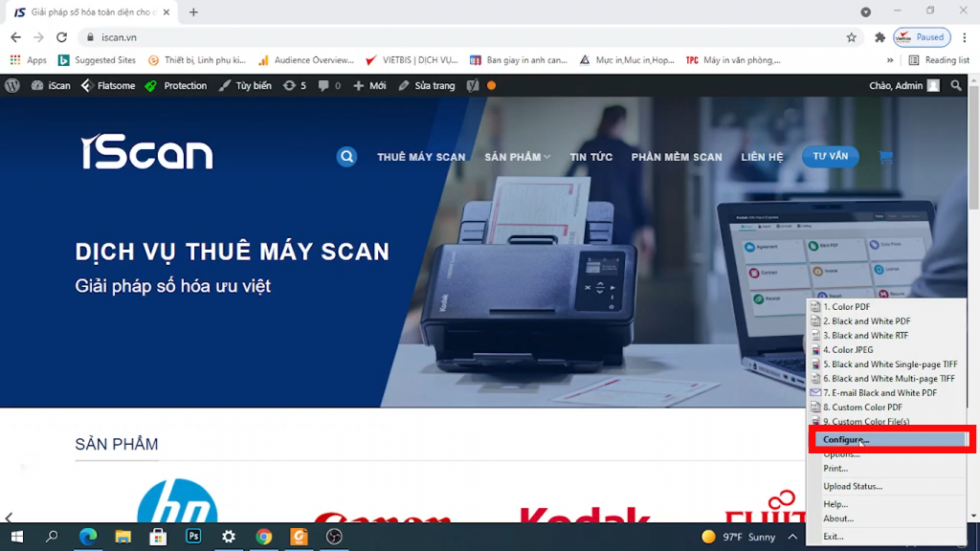This screenshot has height=551, width=980.
Task: Open the THUÊ MÁY SCAN page link
Action: click(421, 156)
